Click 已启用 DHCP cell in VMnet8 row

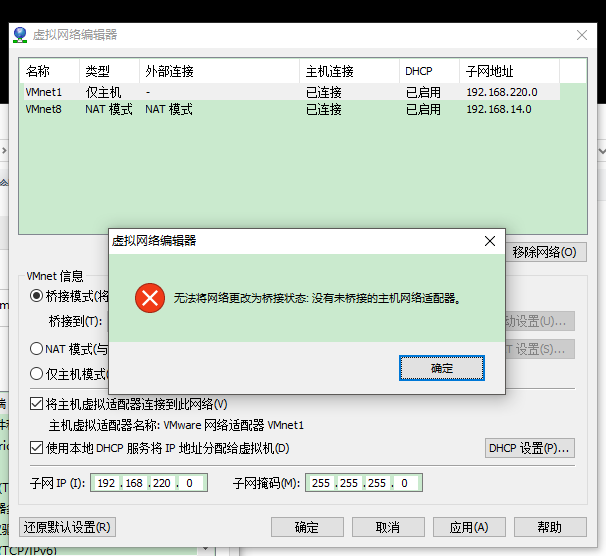point(423,109)
